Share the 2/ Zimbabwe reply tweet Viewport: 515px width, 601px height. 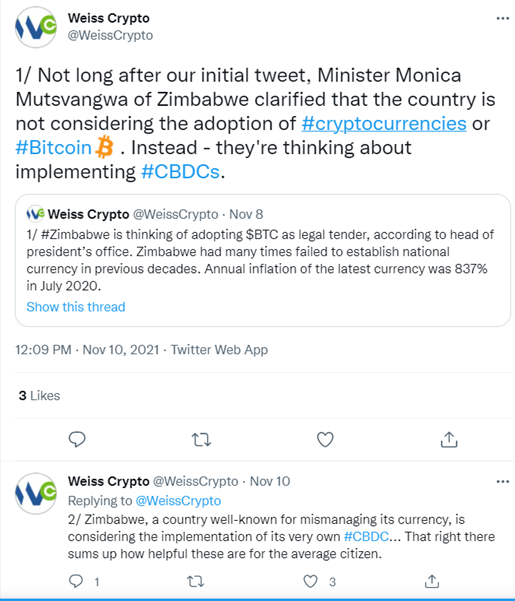(432, 581)
